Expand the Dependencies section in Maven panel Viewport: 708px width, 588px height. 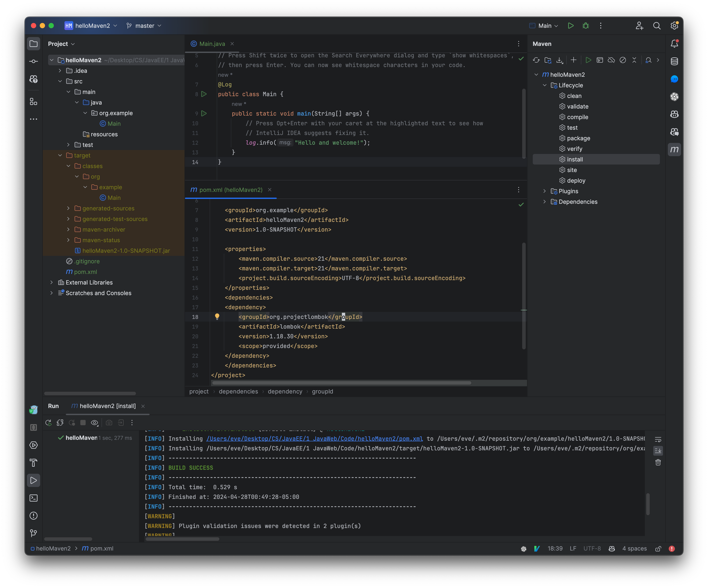544,202
